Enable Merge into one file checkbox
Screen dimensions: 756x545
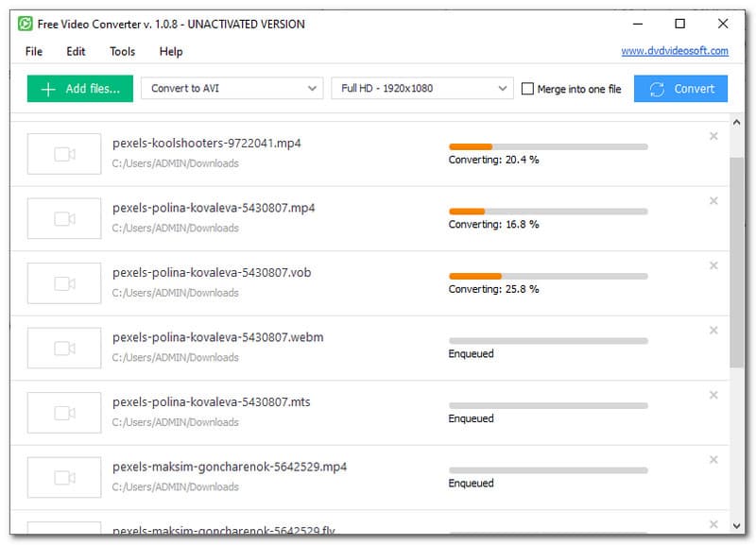528,89
